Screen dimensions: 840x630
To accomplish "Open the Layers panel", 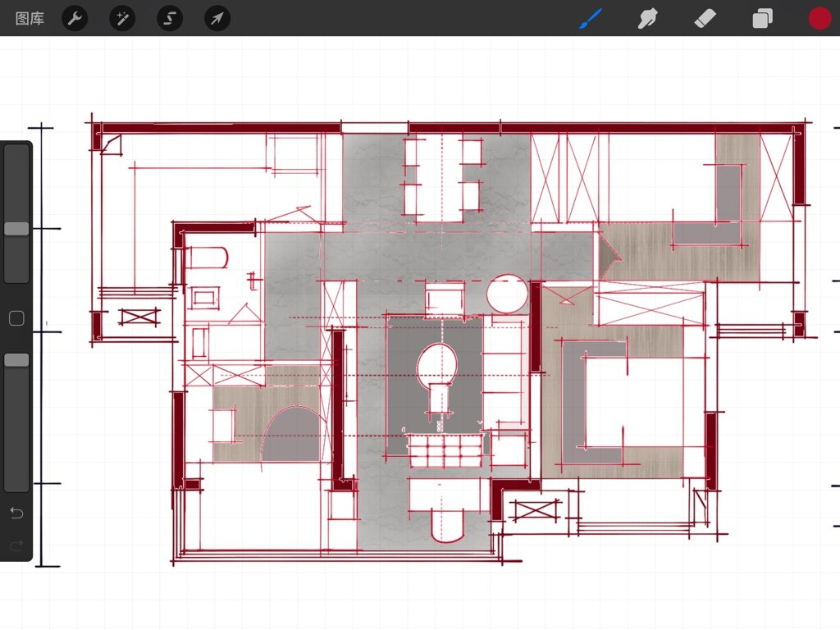I will (x=762, y=18).
